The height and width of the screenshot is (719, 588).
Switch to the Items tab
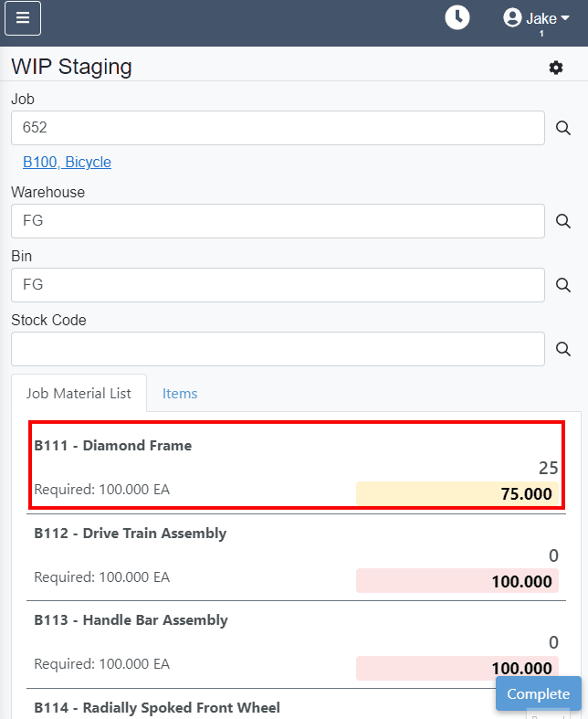180,394
